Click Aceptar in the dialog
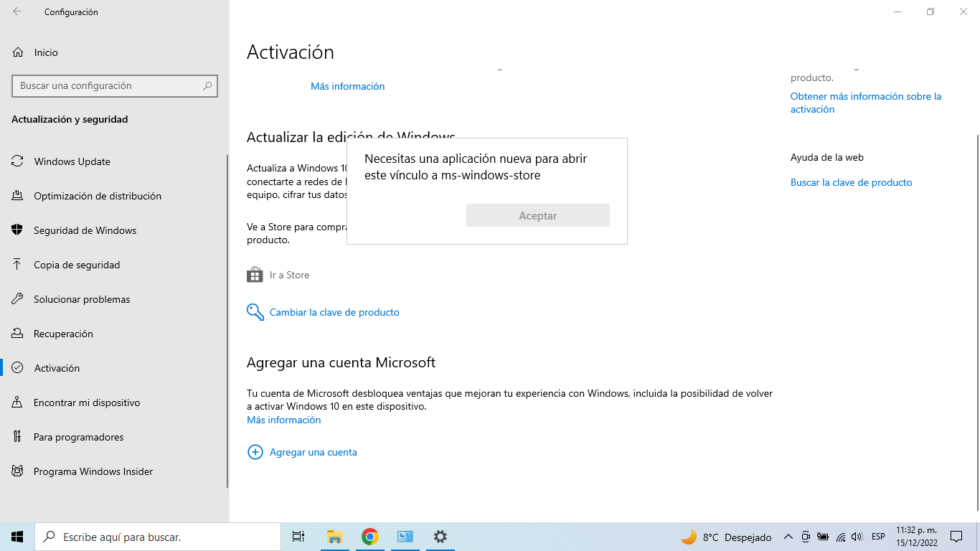The width and height of the screenshot is (980, 551). point(538,215)
